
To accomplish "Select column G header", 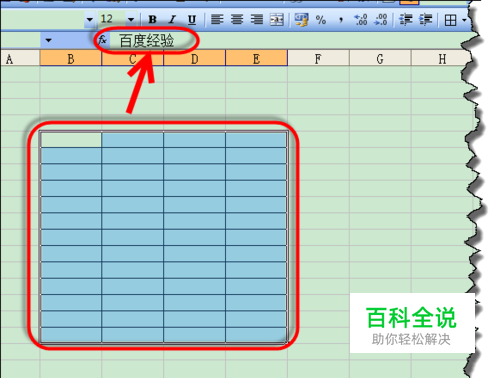I will pyautogui.click(x=380, y=58).
